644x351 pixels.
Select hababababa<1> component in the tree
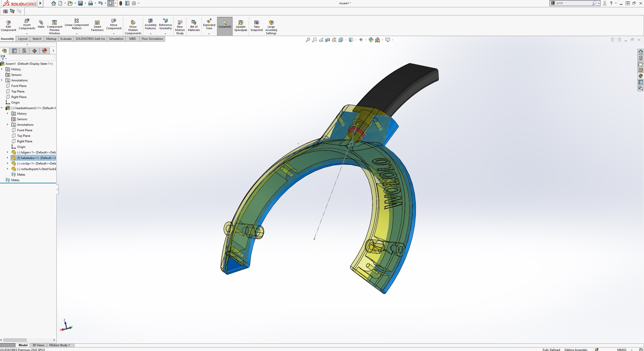tap(34, 158)
